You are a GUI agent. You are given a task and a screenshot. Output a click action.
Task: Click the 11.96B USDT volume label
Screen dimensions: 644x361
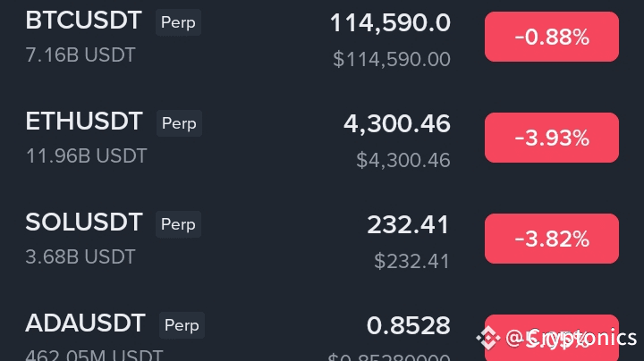coord(86,156)
